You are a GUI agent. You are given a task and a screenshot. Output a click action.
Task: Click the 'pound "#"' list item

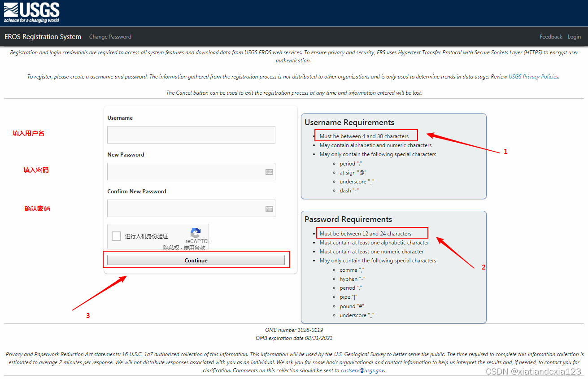pyautogui.click(x=352, y=306)
